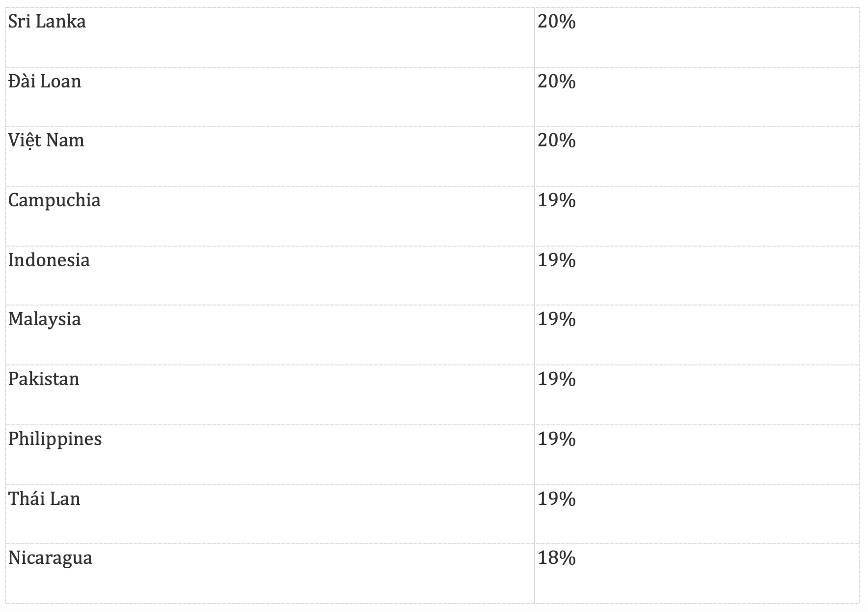Click the 20% value in Việt Nam row
868x612 pixels.
[556, 141]
